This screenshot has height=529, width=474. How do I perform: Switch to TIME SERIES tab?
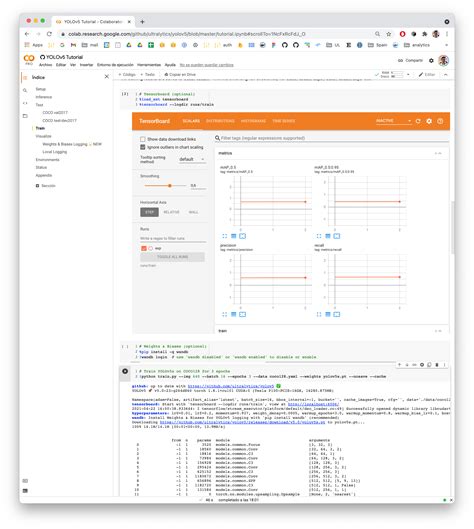coord(284,121)
